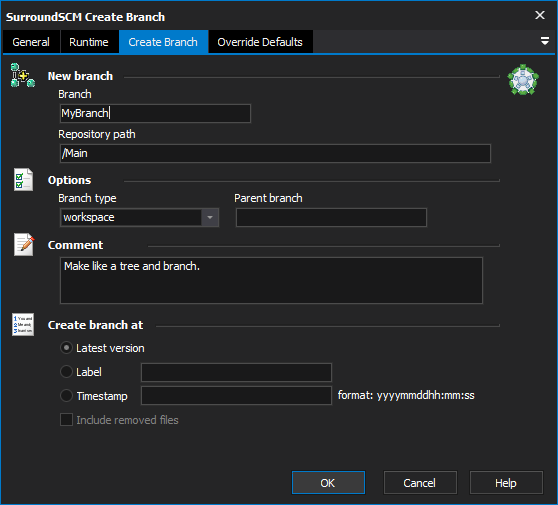Click the 'Repository path' label
The height and width of the screenshot is (505, 558).
coord(97,135)
